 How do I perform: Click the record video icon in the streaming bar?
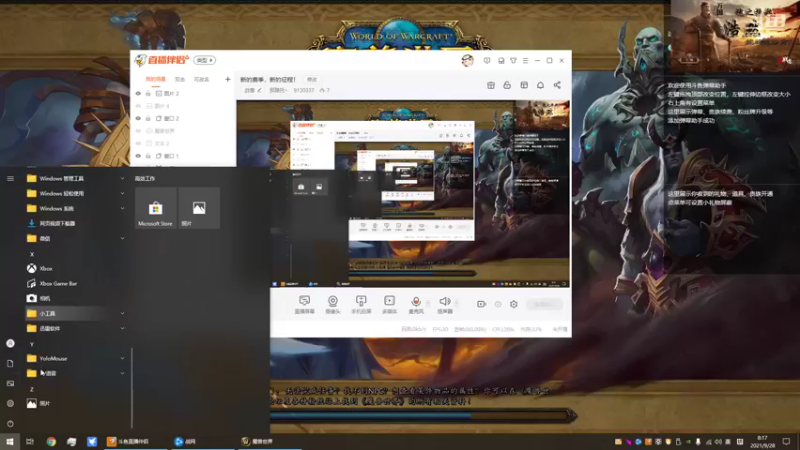tap(481, 304)
